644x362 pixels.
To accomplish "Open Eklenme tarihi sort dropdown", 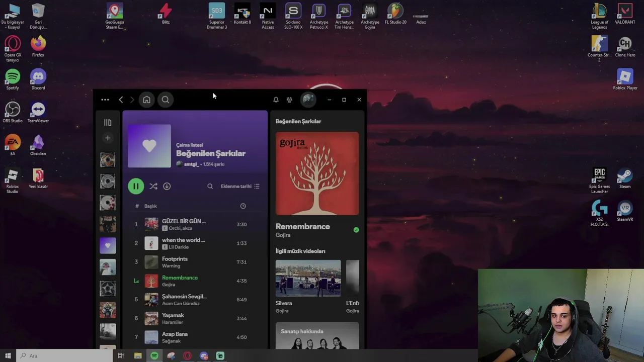I will pos(240,186).
